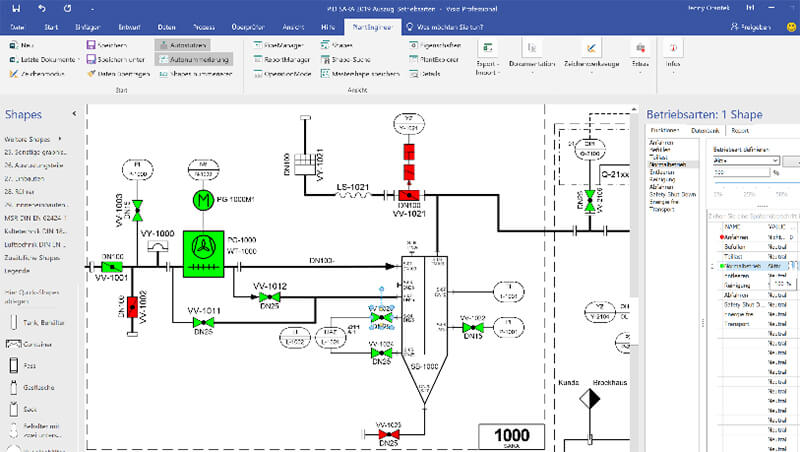Open the ReportManager view
800x452 pixels.
point(282,59)
